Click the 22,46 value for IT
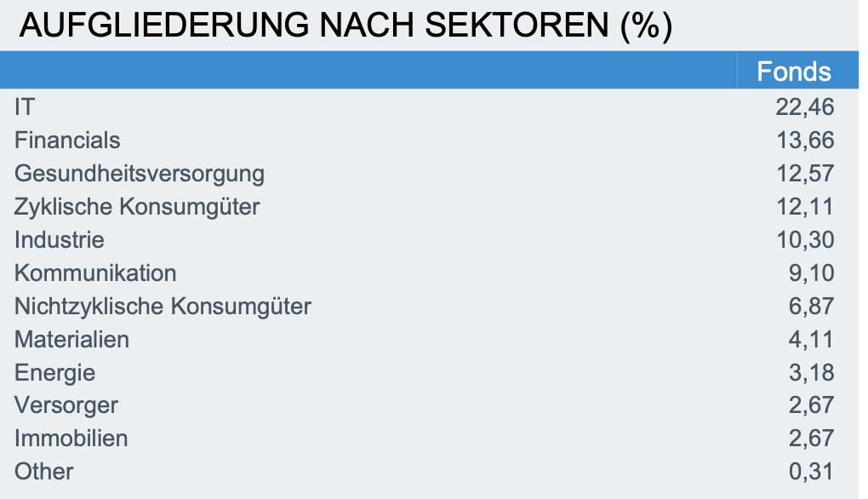 click(804, 106)
